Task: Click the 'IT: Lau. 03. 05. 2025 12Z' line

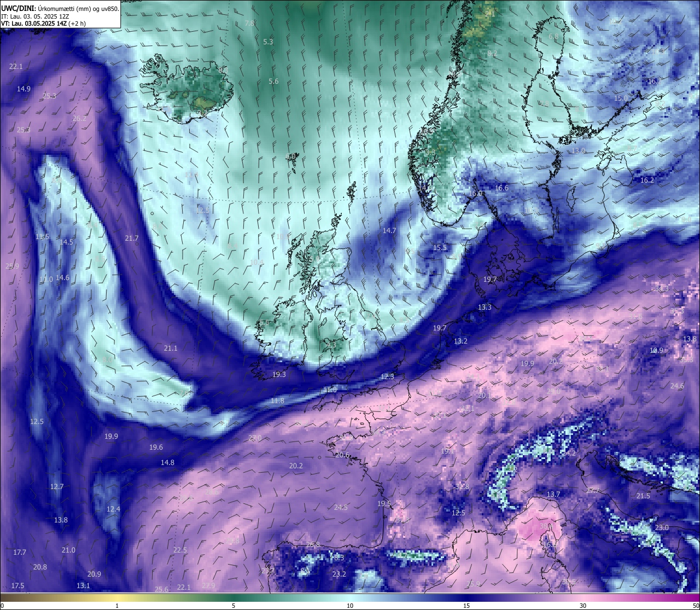Action: pyautogui.click(x=35, y=16)
